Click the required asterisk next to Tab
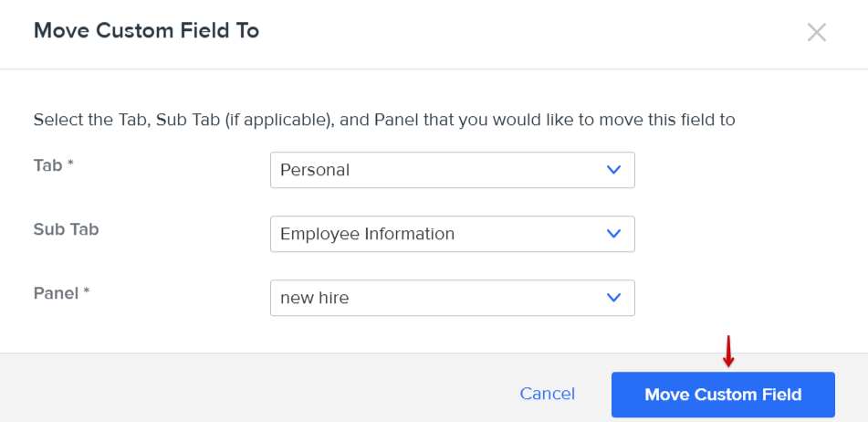The image size is (868, 422). tap(70, 164)
